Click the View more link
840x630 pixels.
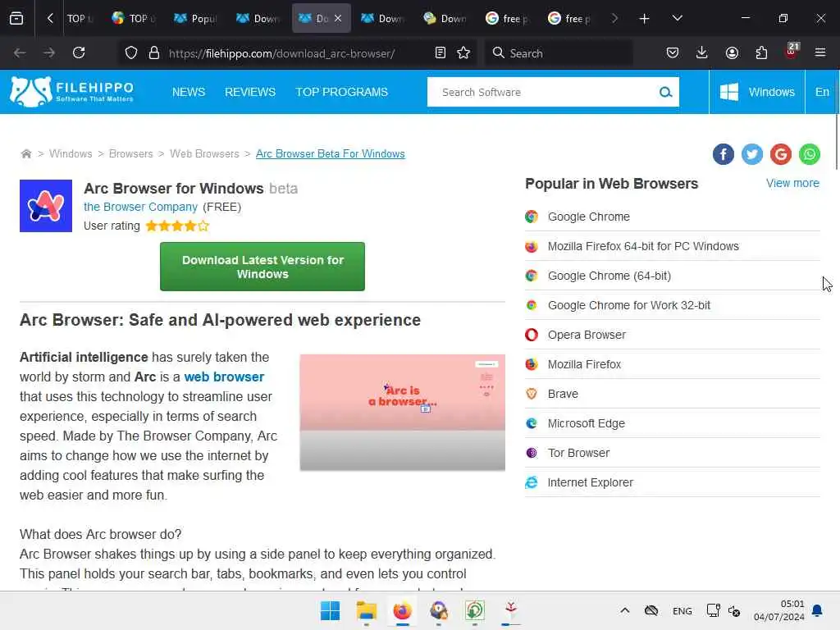(x=792, y=183)
